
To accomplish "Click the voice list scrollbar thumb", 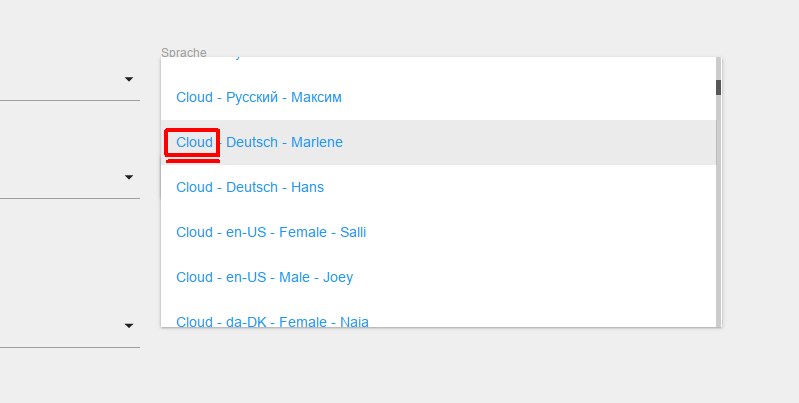I will [718, 87].
